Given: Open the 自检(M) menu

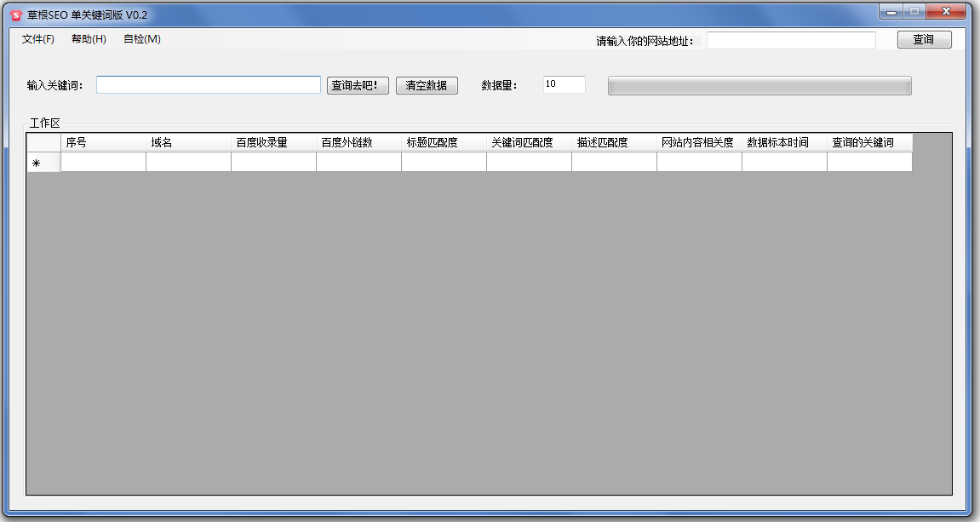Looking at the screenshot, I should coord(142,39).
